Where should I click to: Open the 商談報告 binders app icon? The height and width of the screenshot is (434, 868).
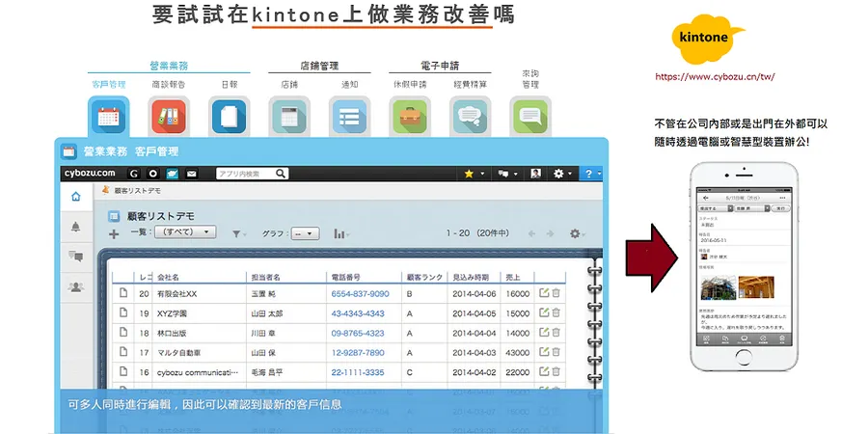click(169, 117)
